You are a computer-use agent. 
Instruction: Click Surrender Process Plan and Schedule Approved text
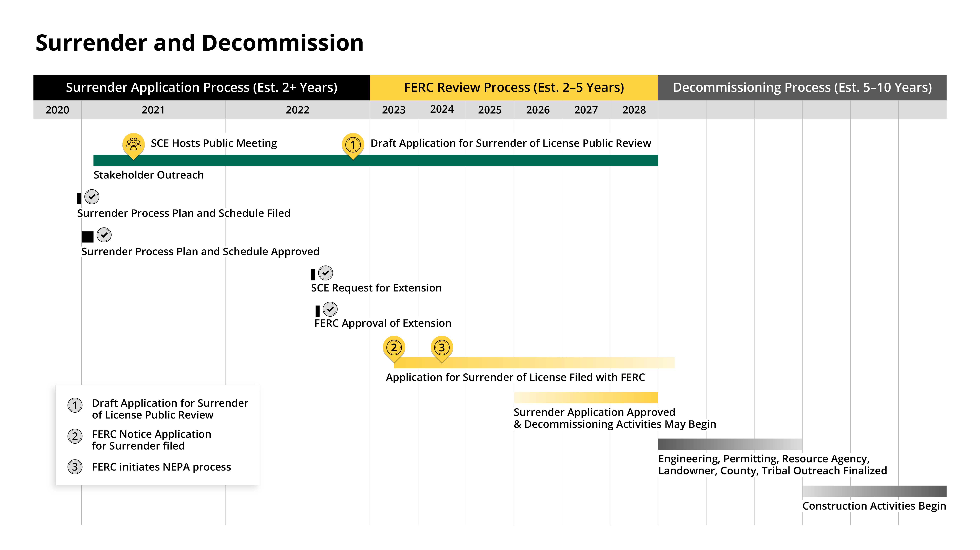tap(200, 252)
